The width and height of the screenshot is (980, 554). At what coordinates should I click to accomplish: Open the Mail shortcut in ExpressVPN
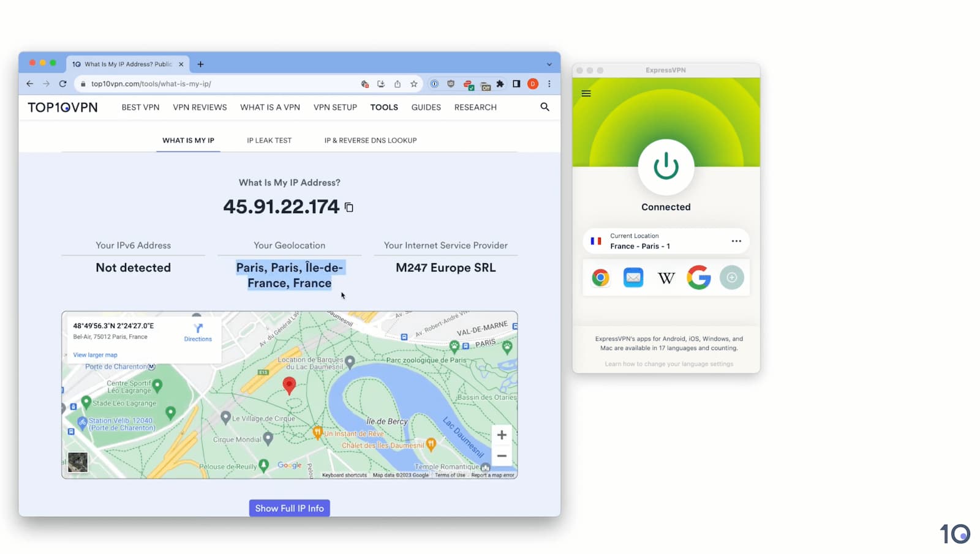[x=633, y=277]
